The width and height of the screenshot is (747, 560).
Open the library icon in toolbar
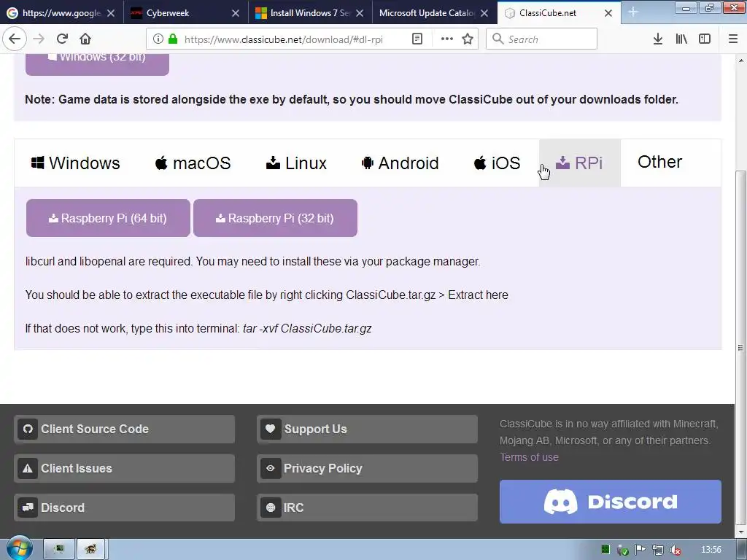682,39
